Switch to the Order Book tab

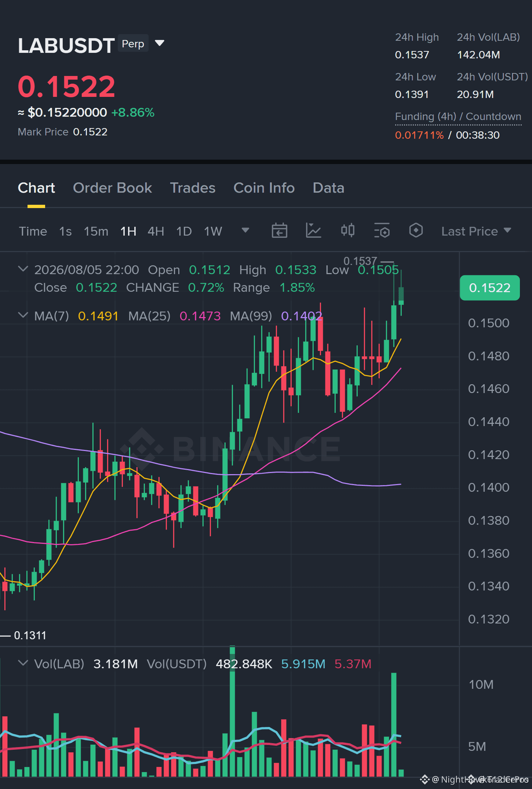coord(112,188)
